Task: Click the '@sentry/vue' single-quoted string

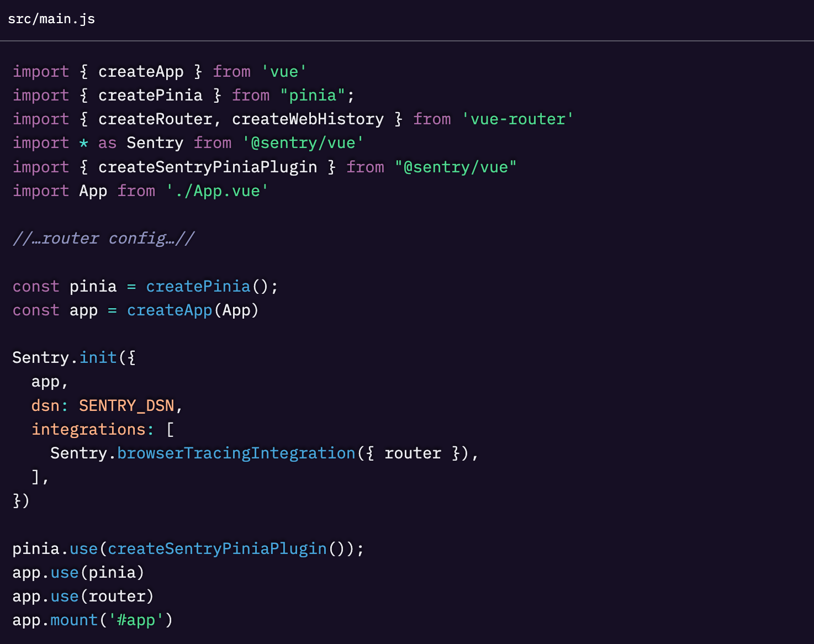Action: [x=303, y=143]
